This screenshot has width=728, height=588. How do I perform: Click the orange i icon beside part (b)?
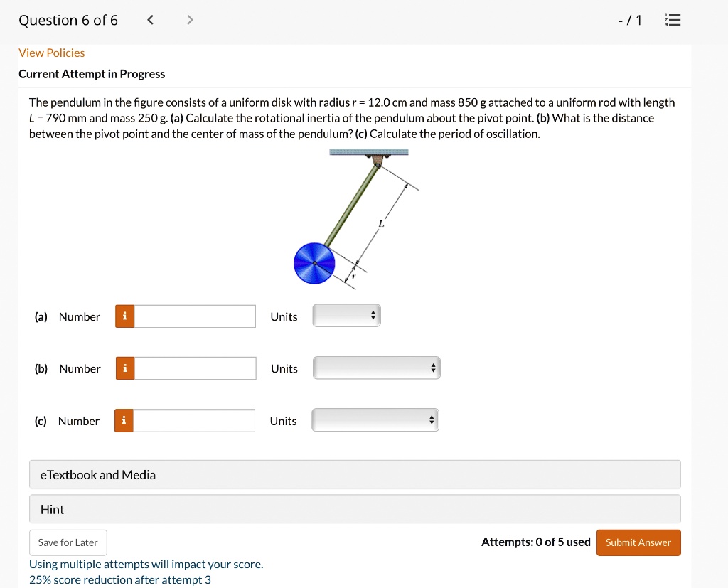pyautogui.click(x=124, y=368)
